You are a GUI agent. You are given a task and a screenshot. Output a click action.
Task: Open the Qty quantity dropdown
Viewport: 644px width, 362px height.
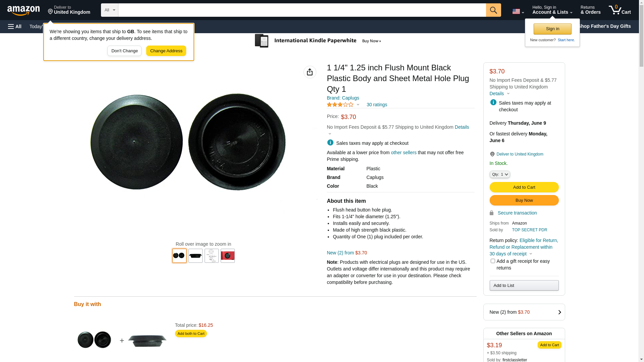499,174
